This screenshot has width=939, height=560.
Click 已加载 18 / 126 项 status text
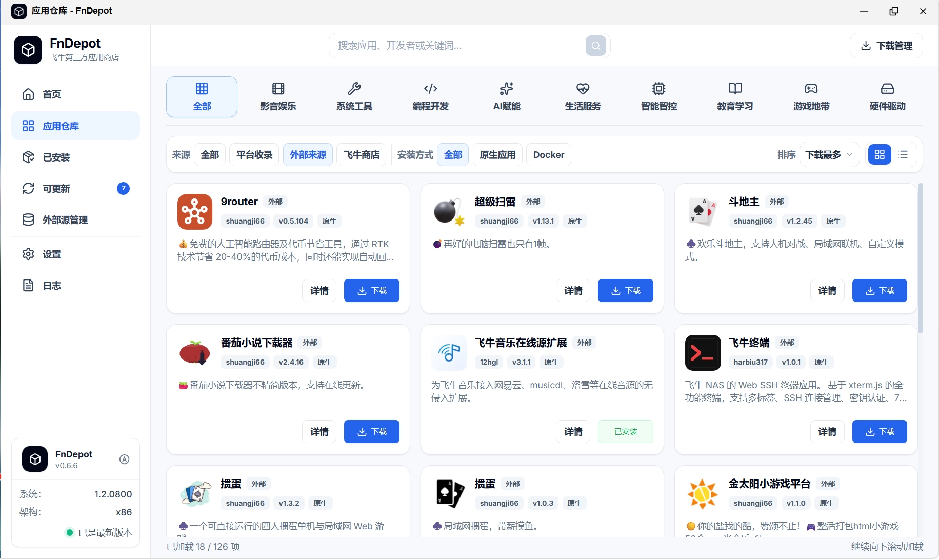[203, 546]
